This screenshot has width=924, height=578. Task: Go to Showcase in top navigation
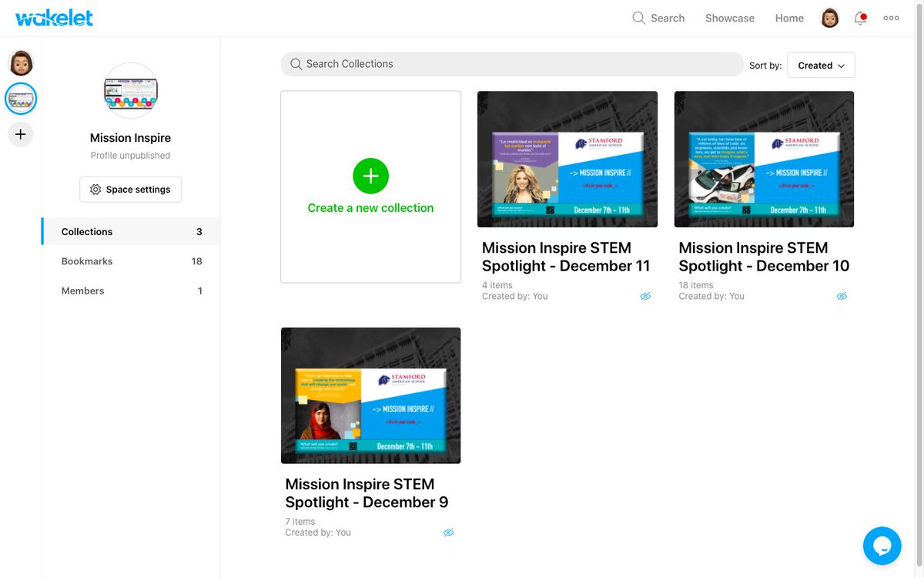tap(730, 18)
